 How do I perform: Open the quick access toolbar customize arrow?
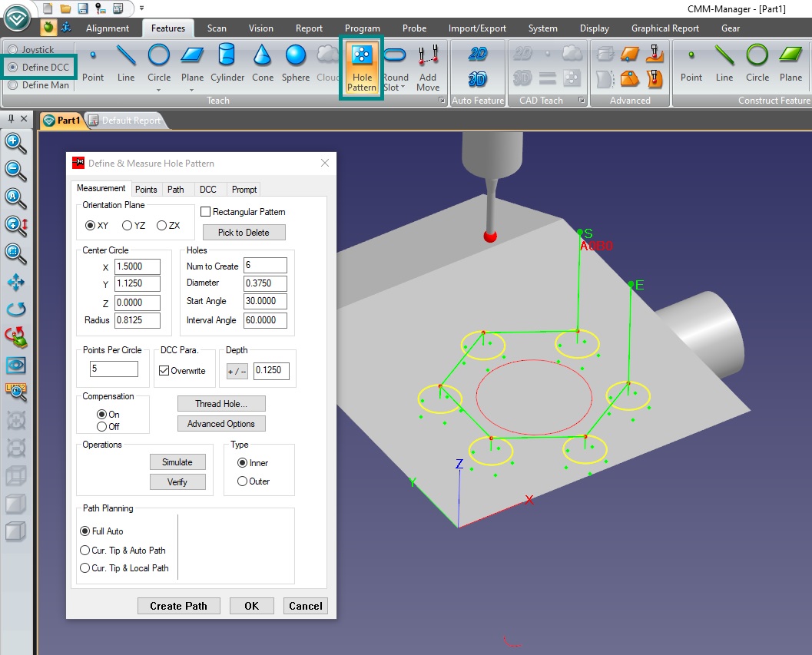141,8
